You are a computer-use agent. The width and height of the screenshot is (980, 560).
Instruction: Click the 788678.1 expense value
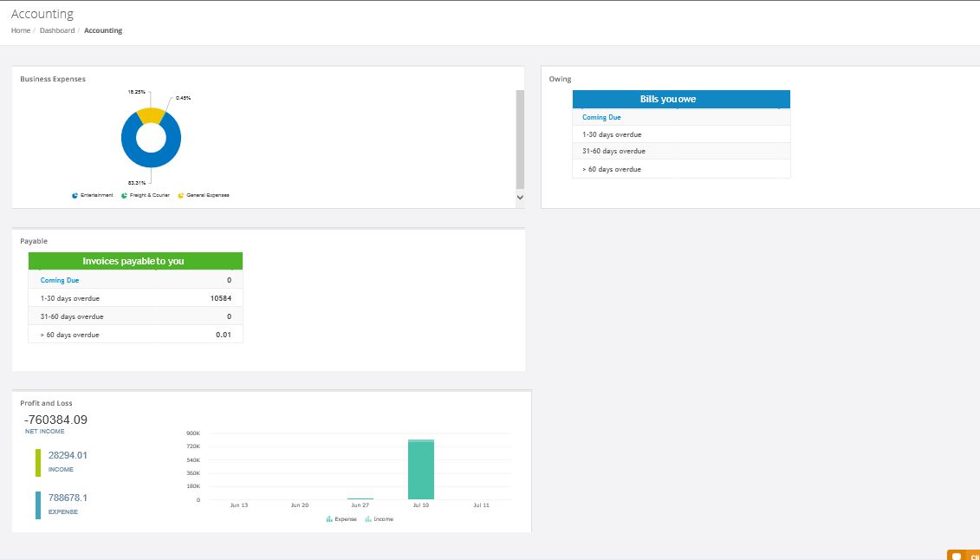coord(68,498)
